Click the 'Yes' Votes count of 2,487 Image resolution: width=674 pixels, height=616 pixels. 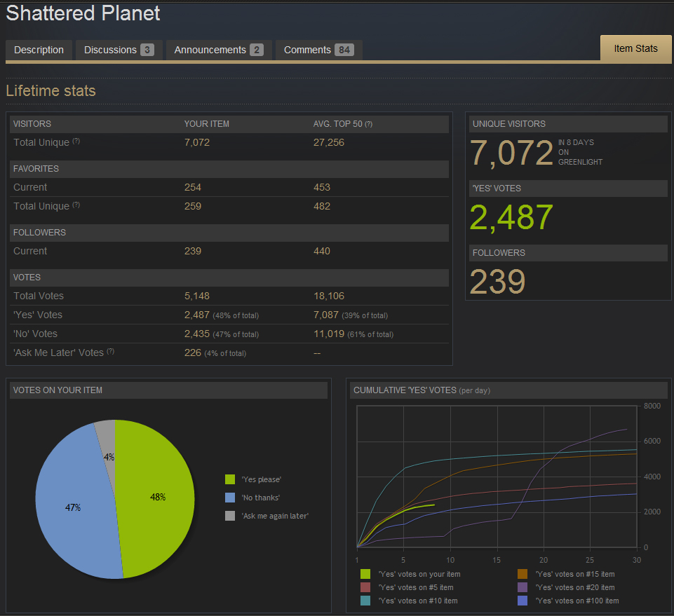pyautogui.click(x=511, y=217)
